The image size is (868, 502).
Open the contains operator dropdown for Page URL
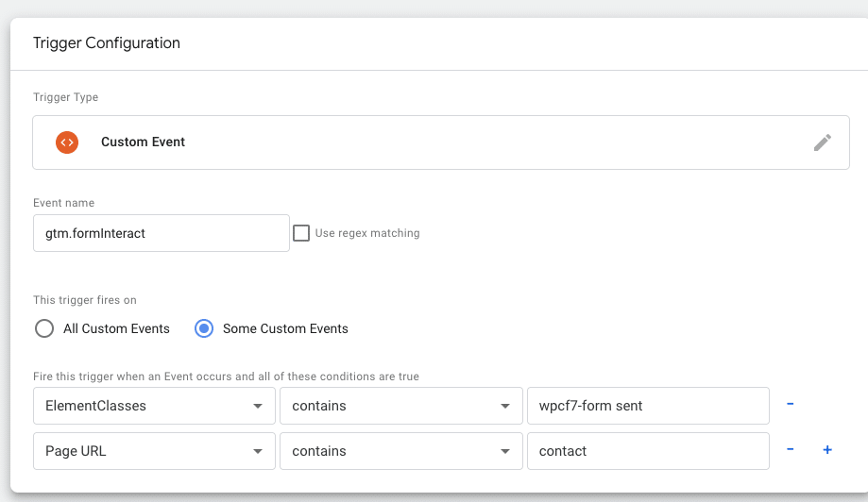coord(400,451)
